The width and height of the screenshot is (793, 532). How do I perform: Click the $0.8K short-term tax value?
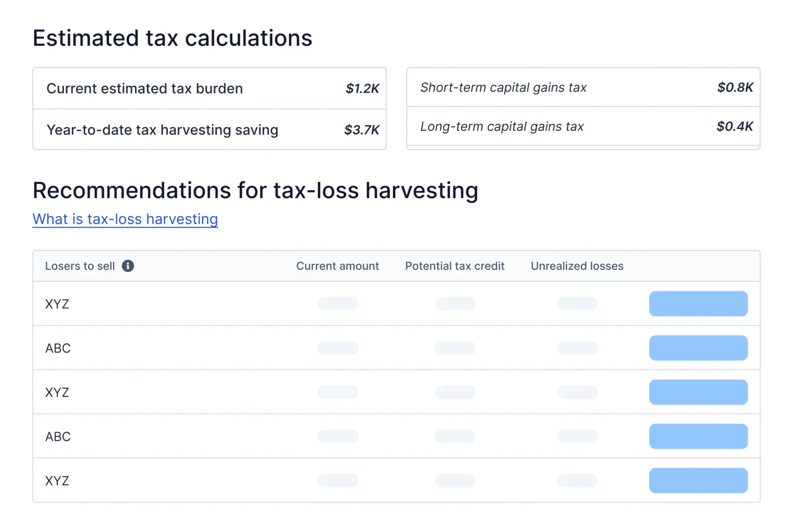point(735,88)
